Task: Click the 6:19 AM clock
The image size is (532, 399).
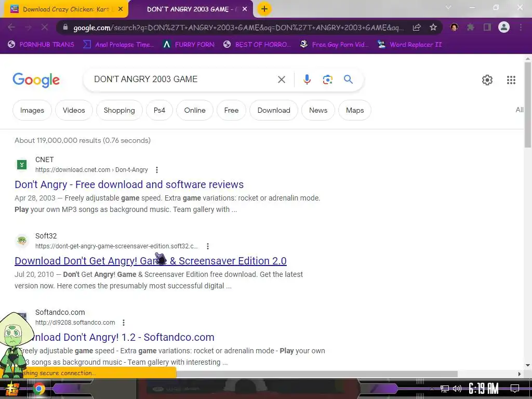Action: [483, 389]
